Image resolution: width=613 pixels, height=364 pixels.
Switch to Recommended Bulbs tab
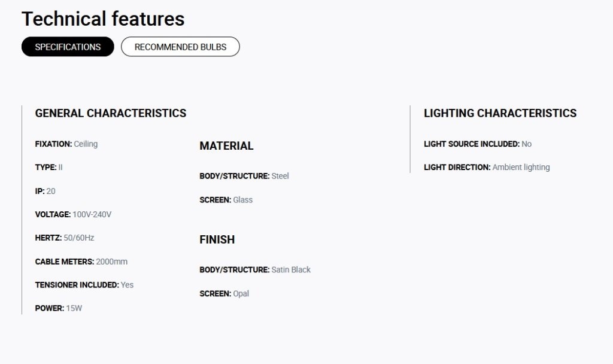click(x=180, y=47)
